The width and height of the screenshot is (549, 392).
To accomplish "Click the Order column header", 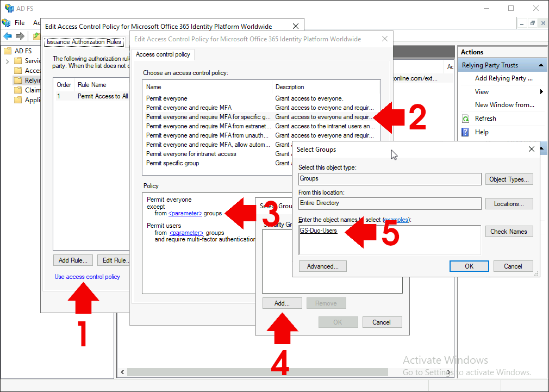I will pyautogui.click(x=64, y=85).
